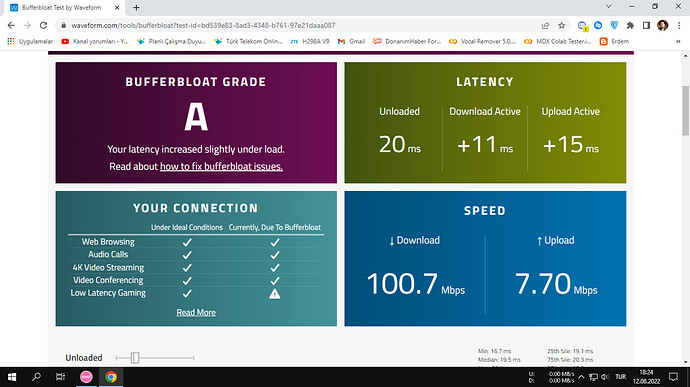690x387 pixels.
Task: Open the Chrome three-dot menu
Action: click(x=679, y=26)
